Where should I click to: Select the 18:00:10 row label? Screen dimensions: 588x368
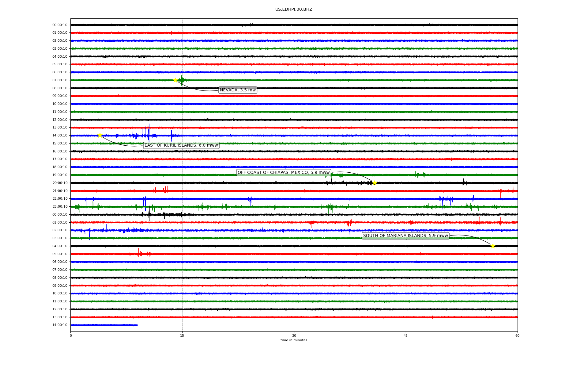point(60,167)
